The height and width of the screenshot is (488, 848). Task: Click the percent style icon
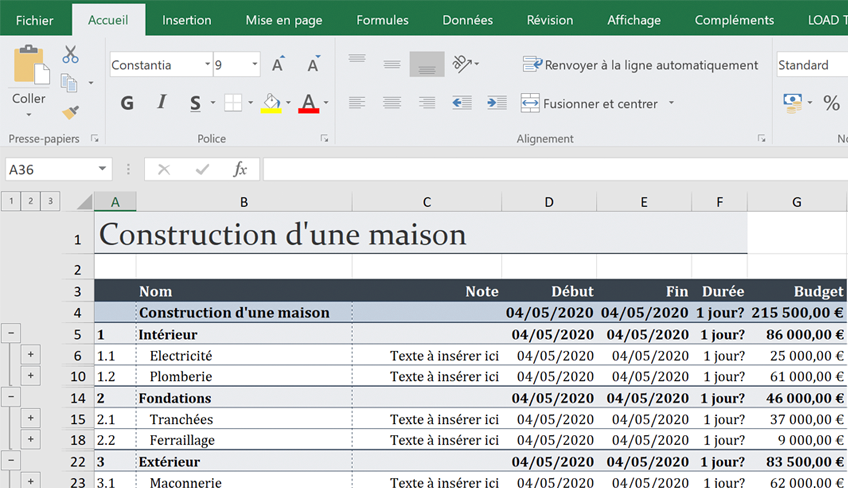pos(831,103)
